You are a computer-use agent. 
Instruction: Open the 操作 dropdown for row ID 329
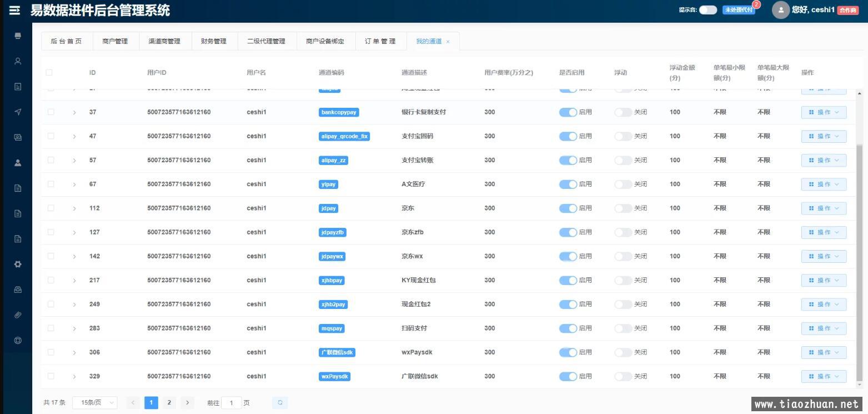point(824,376)
